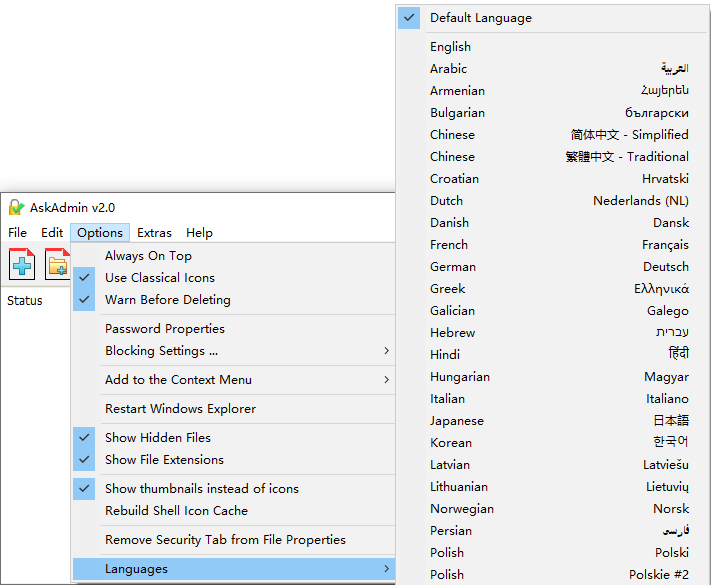The image size is (711, 585).
Task: Select Croatian Hrvatski language
Action: (552, 179)
